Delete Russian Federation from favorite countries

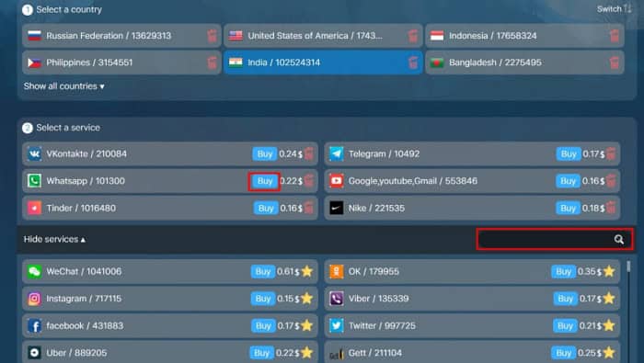pyautogui.click(x=212, y=36)
